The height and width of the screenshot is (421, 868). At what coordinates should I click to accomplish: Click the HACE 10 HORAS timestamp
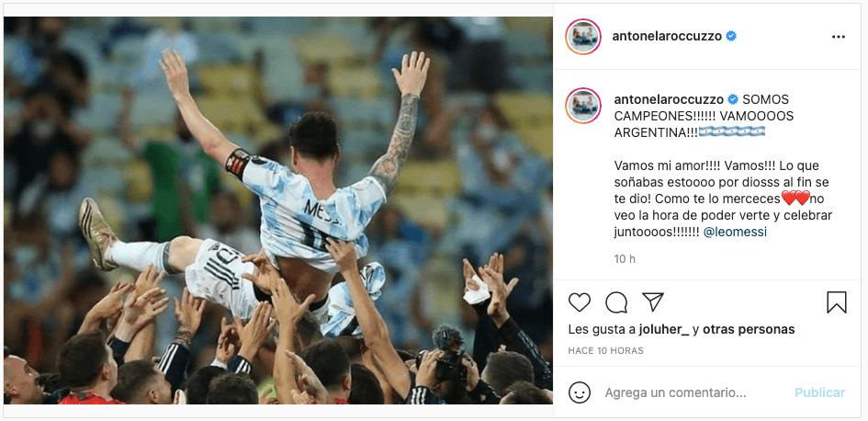[605, 351]
